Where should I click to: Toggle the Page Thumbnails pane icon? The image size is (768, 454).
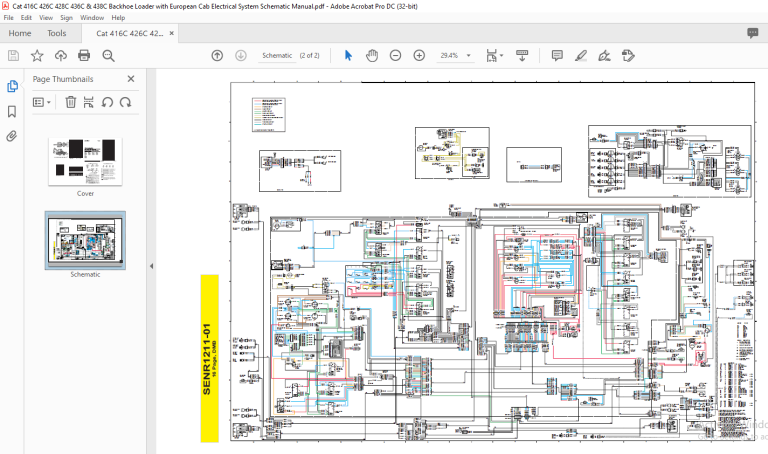12,86
